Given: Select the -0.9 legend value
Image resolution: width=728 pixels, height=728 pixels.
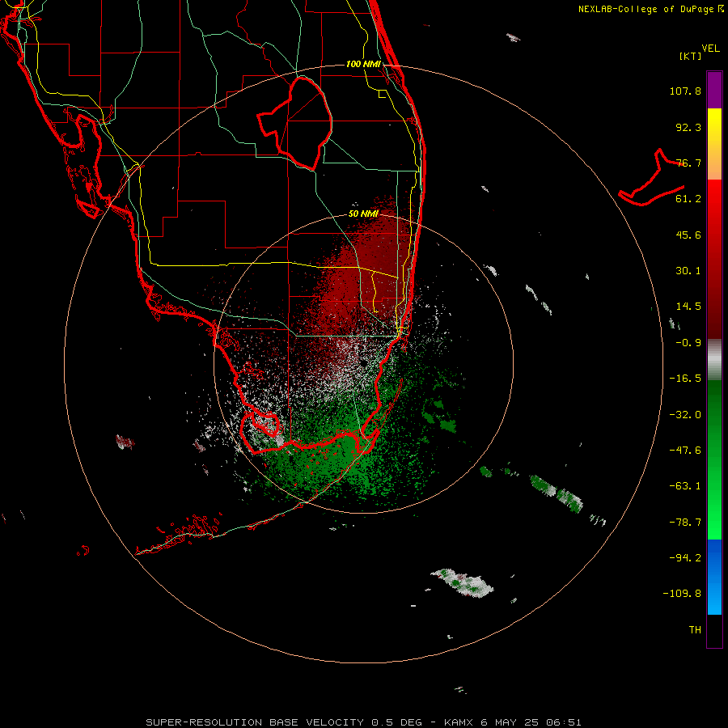Looking at the screenshot, I should coord(688,343).
